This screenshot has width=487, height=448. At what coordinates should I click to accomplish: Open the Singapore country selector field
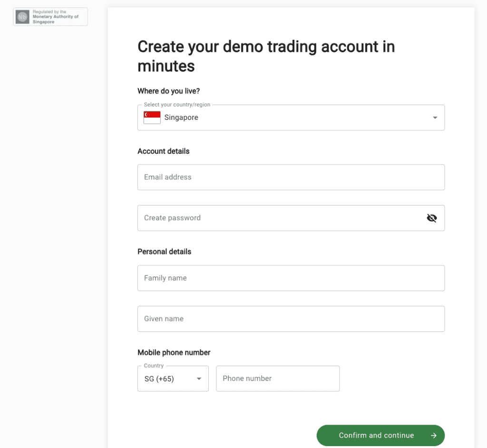[x=291, y=117]
